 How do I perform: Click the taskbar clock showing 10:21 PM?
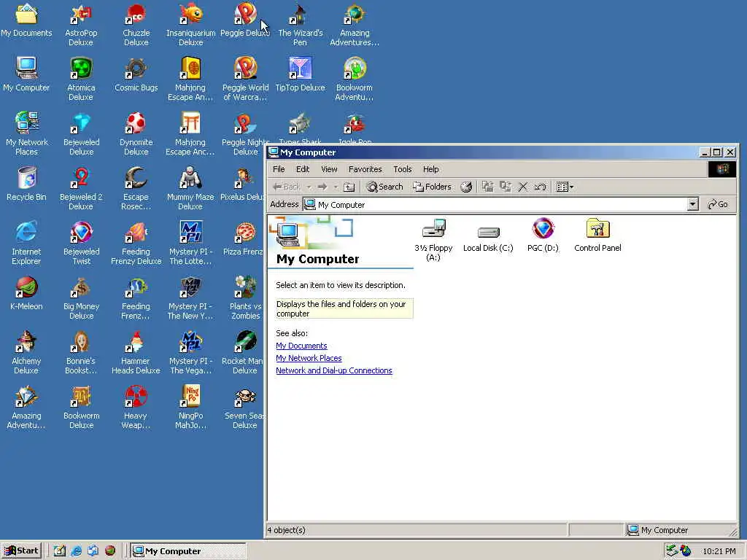click(719, 551)
